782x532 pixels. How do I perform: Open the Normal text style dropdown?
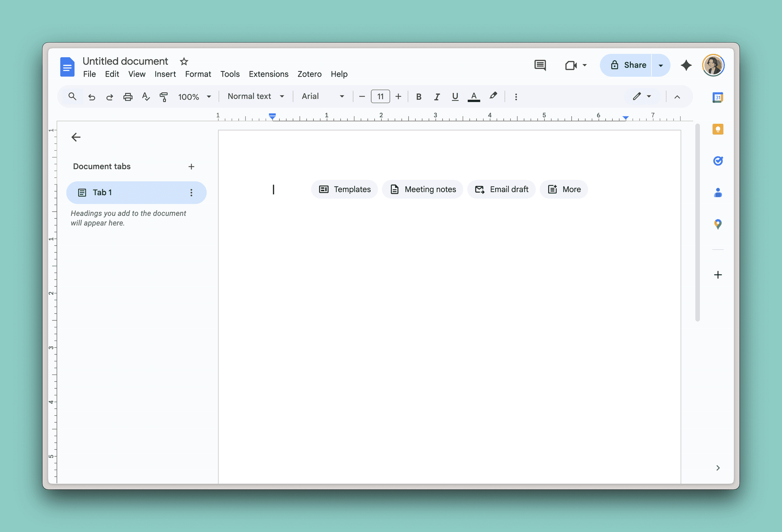click(x=255, y=97)
